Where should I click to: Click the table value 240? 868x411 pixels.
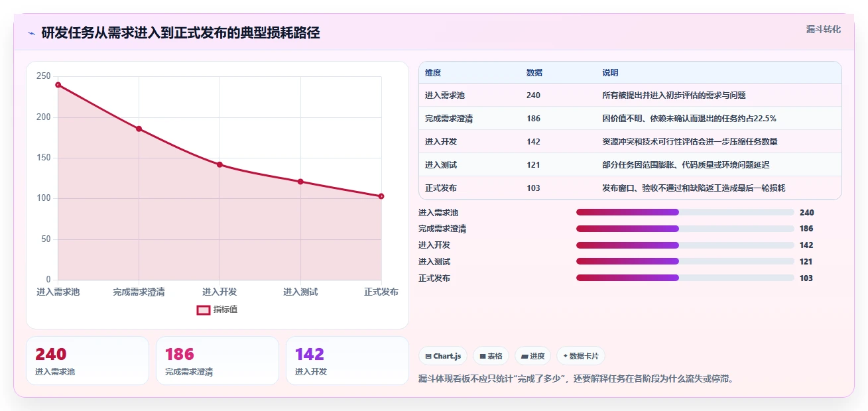pyautogui.click(x=533, y=95)
